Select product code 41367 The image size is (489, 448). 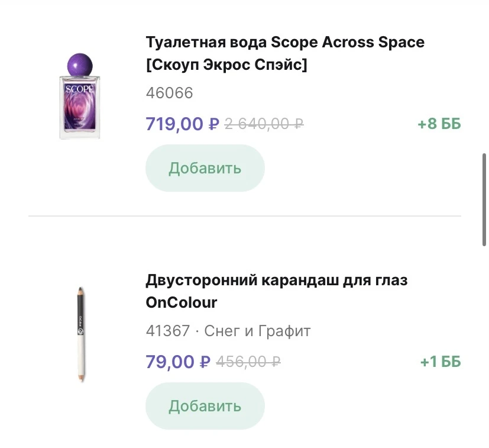(x=168, y=331)
